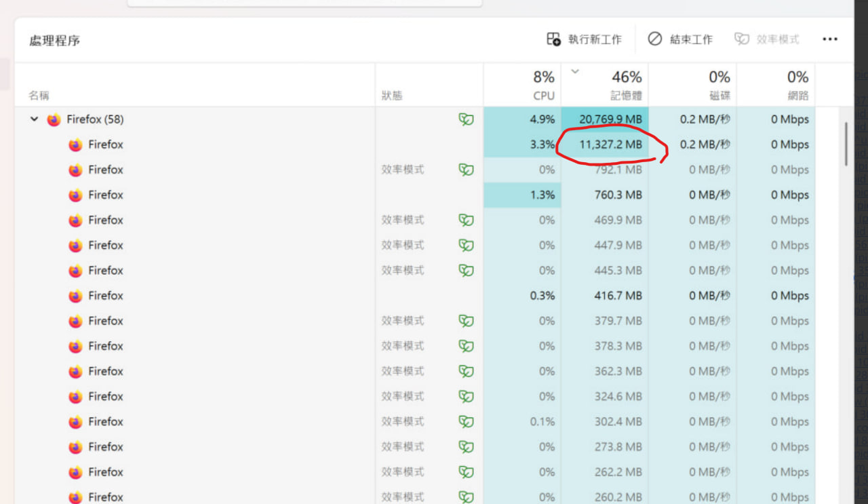Screen dimensions: 868x504
Task: Click the 處理程序 page title
Action: [54, 41]
